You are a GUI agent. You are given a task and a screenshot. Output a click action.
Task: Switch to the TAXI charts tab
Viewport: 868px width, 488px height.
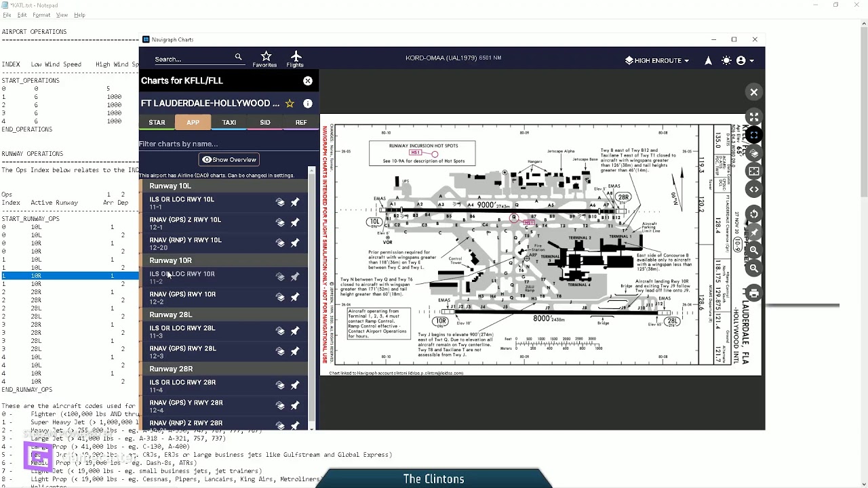229,123
